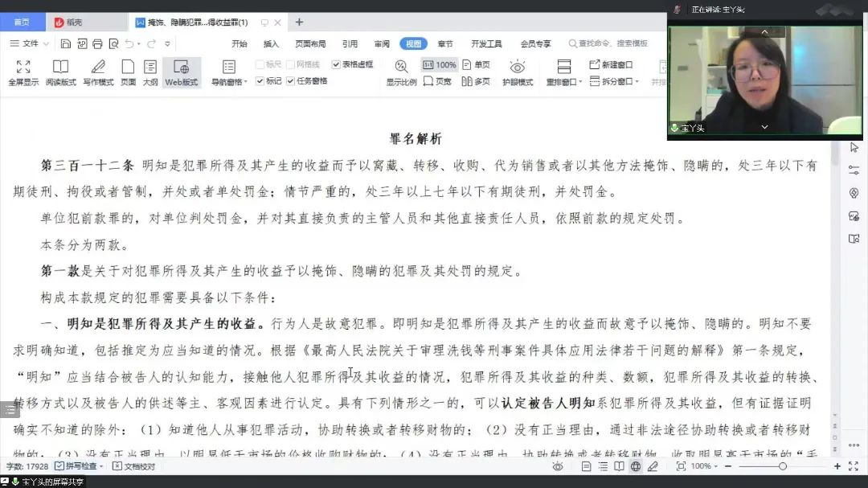This screenshot has height=488, width=868.
Task: Choose Multiple Pages (多页) view
Action: click(x=476, y=81)
